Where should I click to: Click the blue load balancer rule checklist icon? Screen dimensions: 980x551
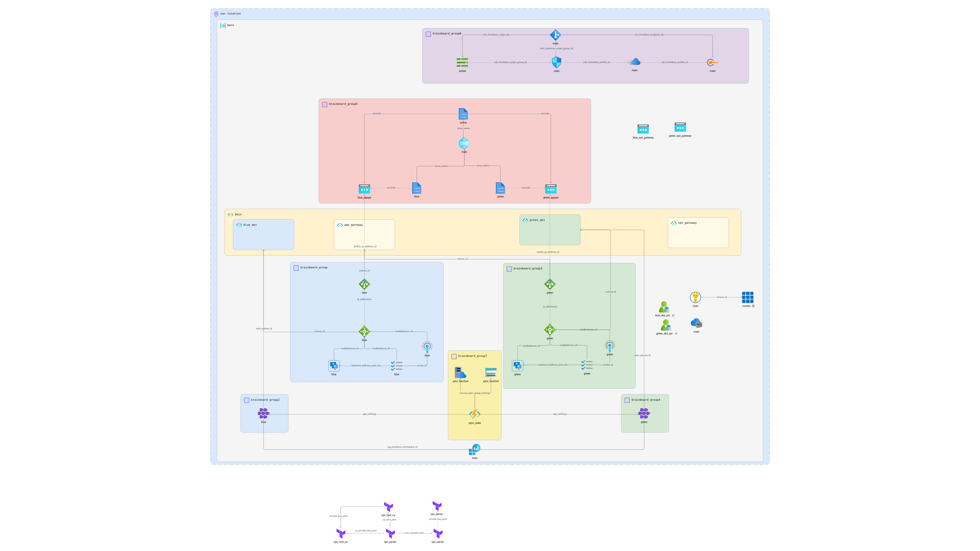(x=396, y=366)
